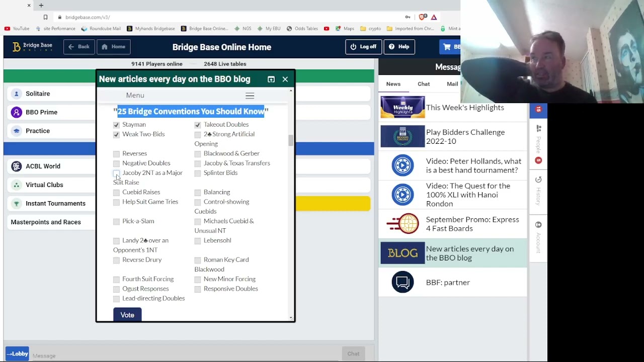This screenshot has width=644, height=362.
Task: Click the Log off button
Action: [363, 47]
